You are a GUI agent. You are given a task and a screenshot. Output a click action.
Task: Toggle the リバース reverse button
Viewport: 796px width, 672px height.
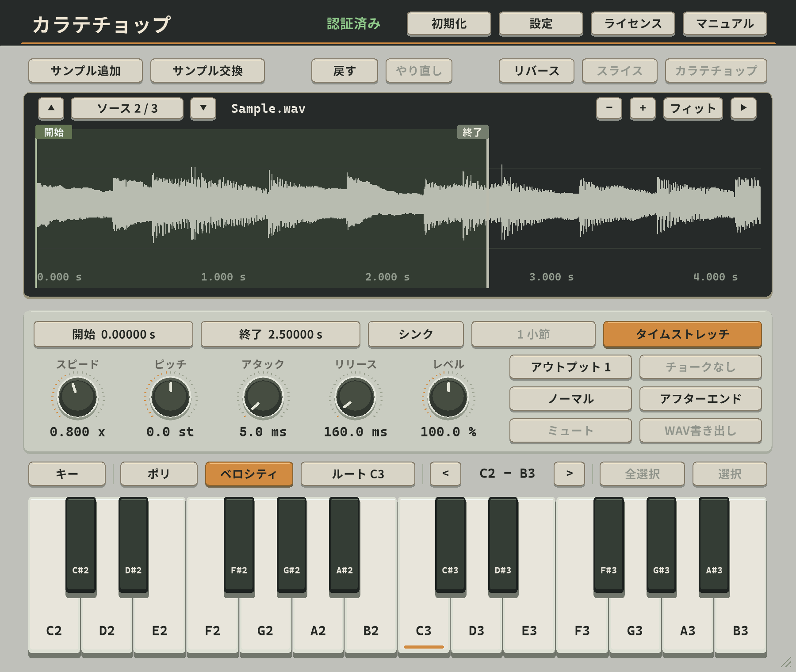pos(536,71)
